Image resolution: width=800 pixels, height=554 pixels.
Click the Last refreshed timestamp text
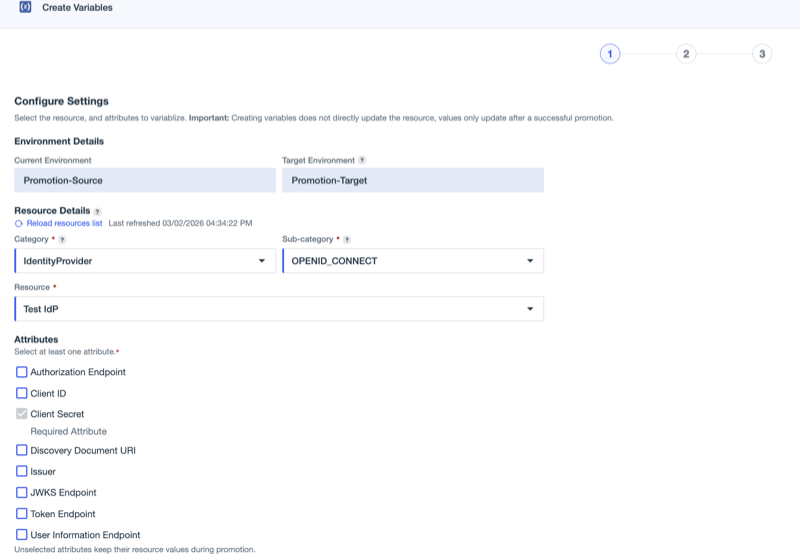click(180, 223)
